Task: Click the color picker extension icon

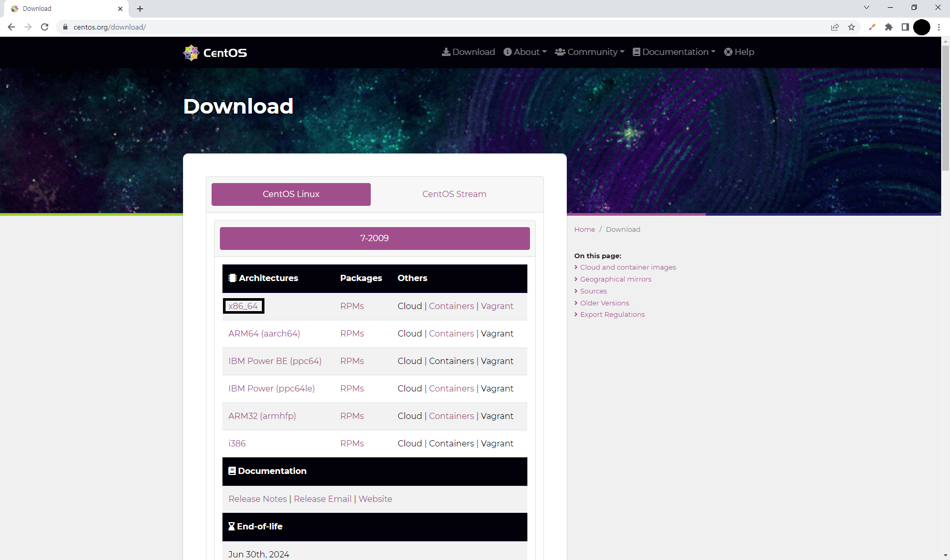Action: tap(872, 27)
